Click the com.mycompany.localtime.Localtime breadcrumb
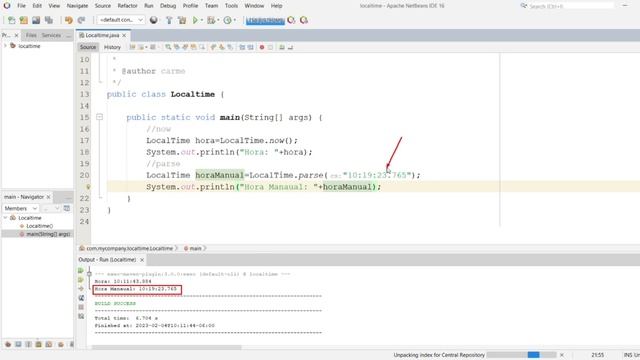 coord(129,248)
